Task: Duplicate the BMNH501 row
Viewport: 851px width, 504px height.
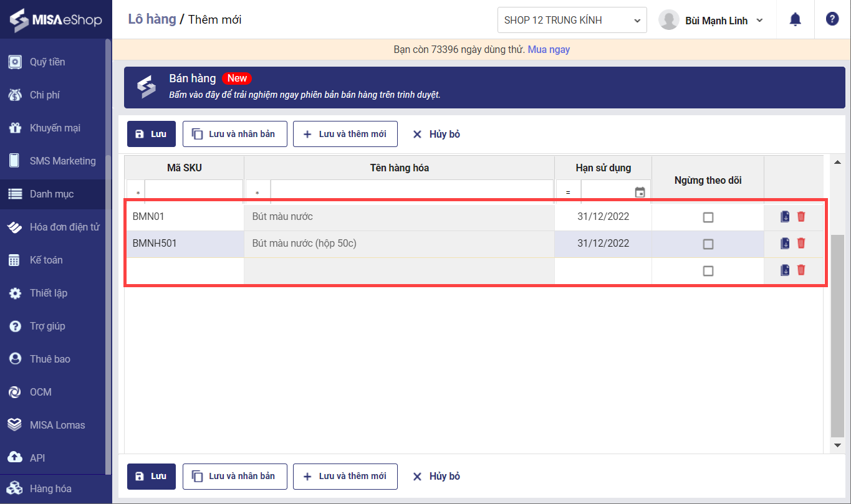Action: tap(785, 243)
